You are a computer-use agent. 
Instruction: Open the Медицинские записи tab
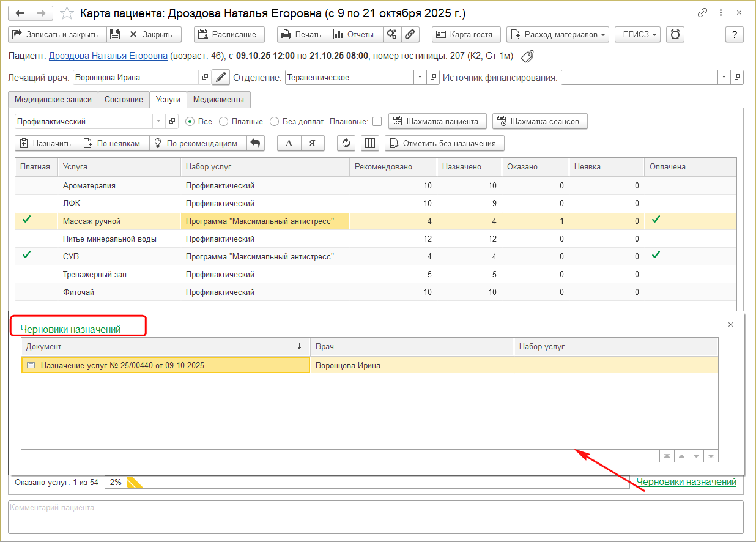(53, 99)
